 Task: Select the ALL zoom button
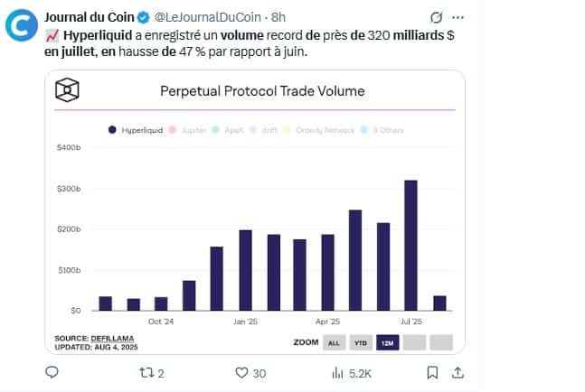click(x=334, y=343)
